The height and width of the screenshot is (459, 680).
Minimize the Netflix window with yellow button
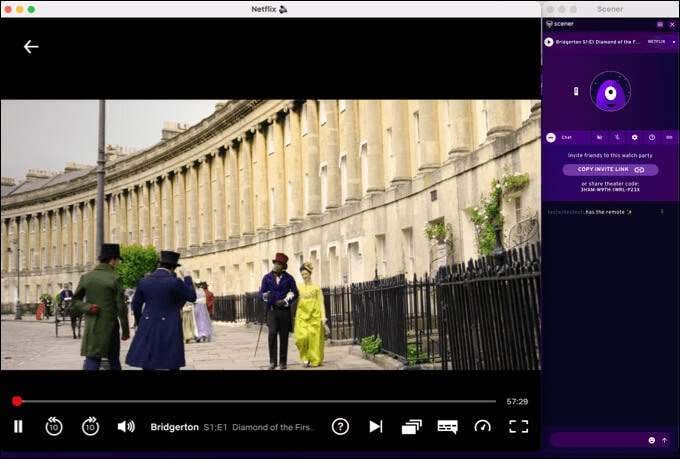[x=20, y=9]
